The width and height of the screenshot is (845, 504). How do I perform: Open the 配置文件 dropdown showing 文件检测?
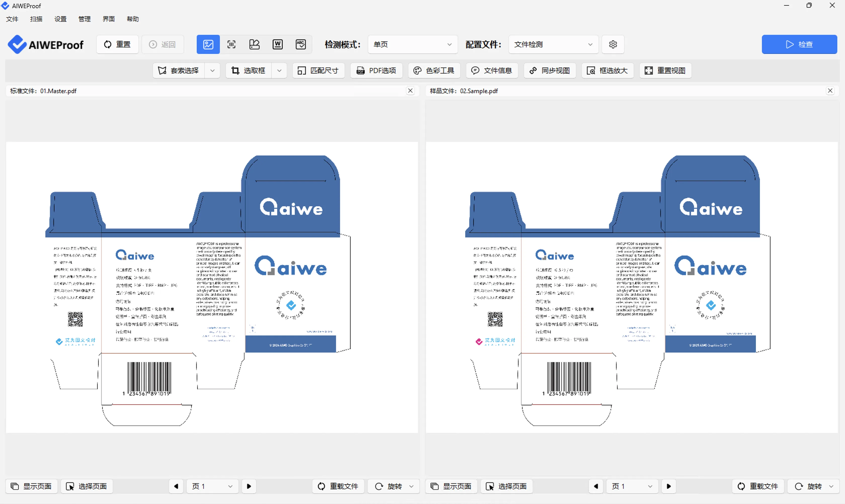point(553,45)
